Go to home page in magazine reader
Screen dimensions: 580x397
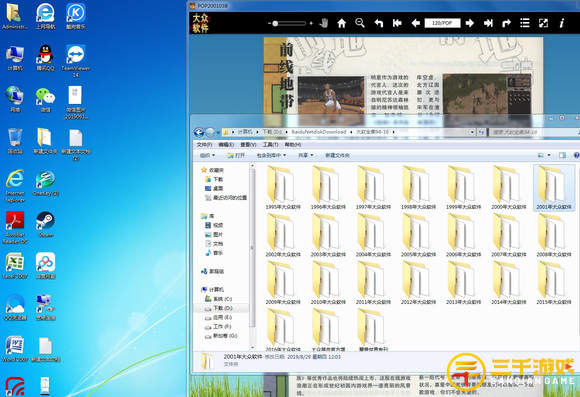342,23
